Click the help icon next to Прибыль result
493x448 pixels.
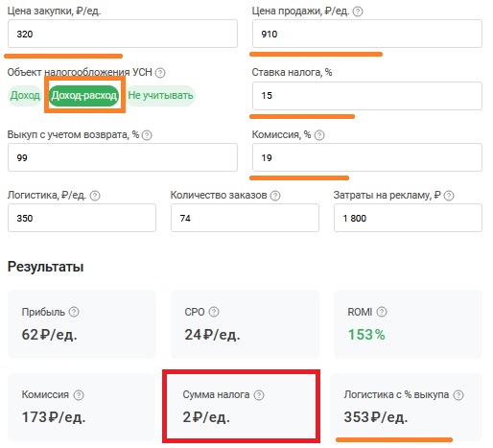pyautogui.click(x=74, y=312)
